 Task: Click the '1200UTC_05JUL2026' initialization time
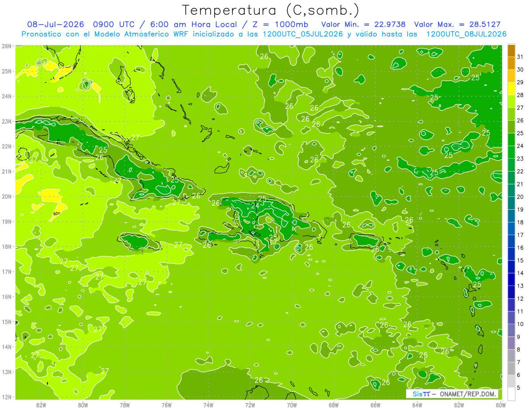tap(302, 34)
